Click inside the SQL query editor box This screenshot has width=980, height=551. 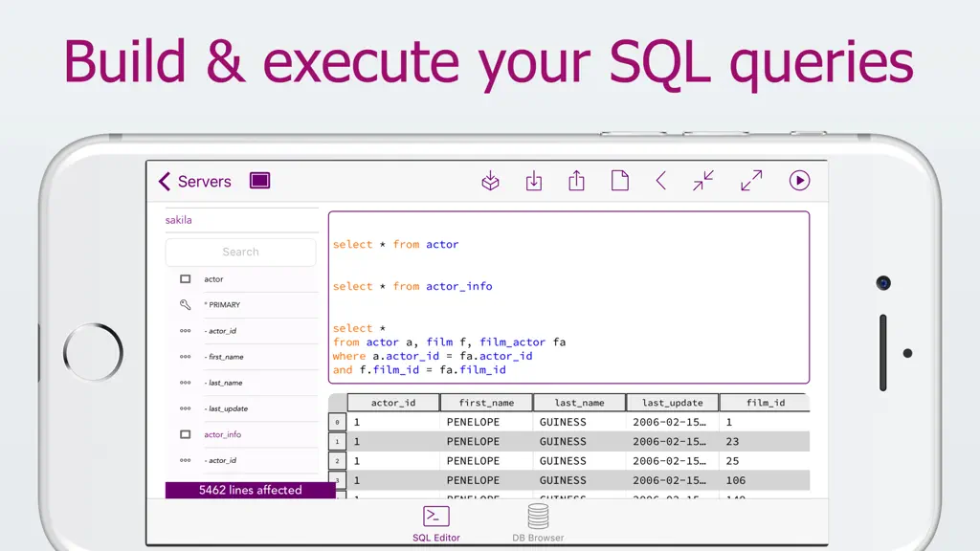[x=568, y=298]
